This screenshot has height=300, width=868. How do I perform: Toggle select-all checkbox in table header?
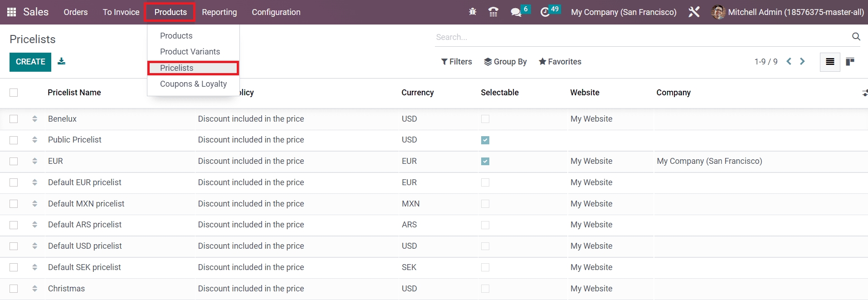coord(14,93)
